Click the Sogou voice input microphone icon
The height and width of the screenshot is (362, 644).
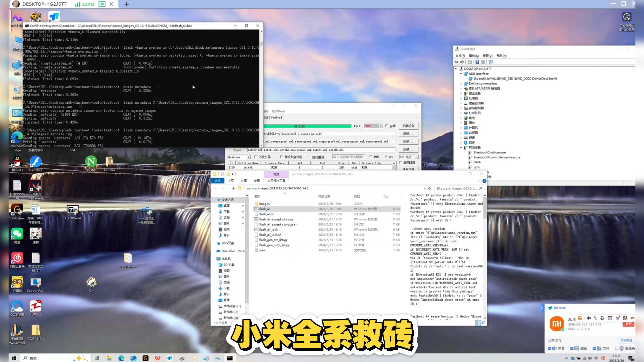(602, 318)
